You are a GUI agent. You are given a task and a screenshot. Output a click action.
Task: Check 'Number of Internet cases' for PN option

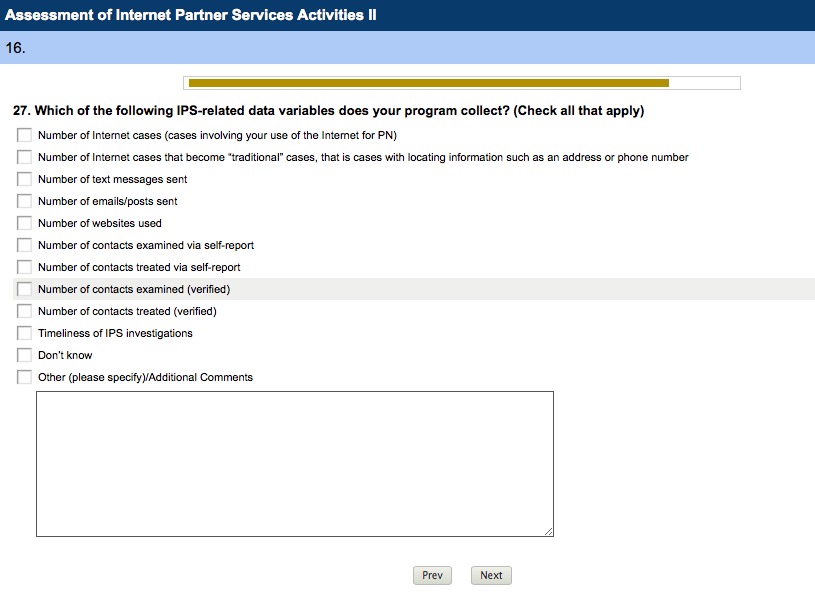(x=24, y=135)
